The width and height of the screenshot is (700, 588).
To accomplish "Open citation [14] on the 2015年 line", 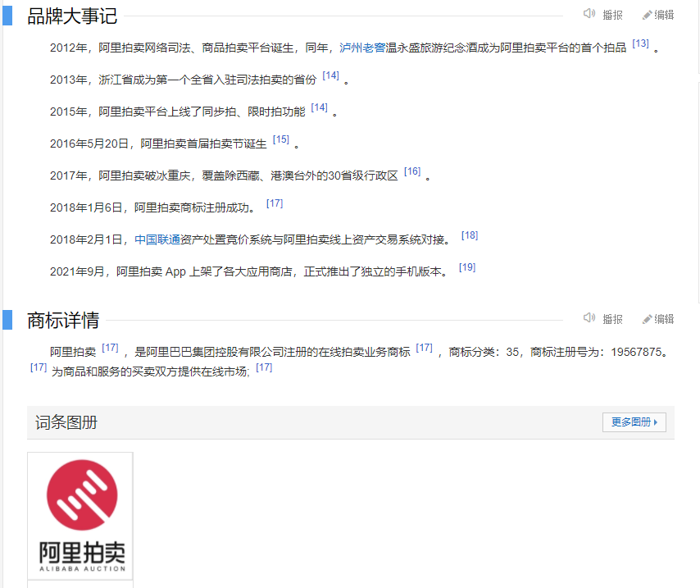I will coord(319,107).
